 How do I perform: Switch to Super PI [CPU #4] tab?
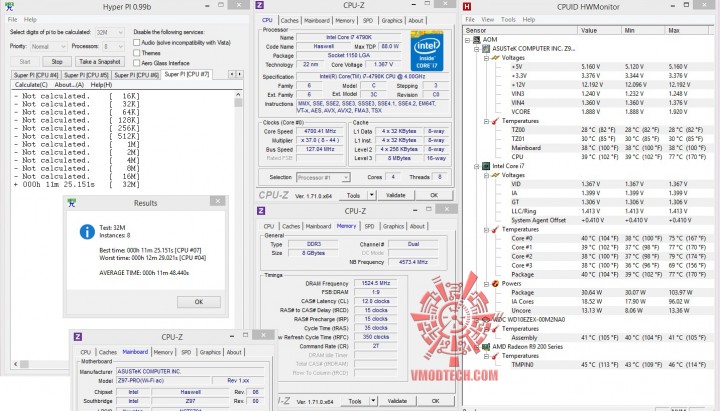pyautogui.click(x=36, y=75)
